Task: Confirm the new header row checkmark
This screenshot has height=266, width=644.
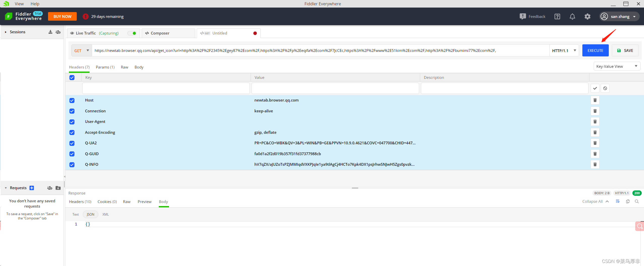Action: (595, 88)
